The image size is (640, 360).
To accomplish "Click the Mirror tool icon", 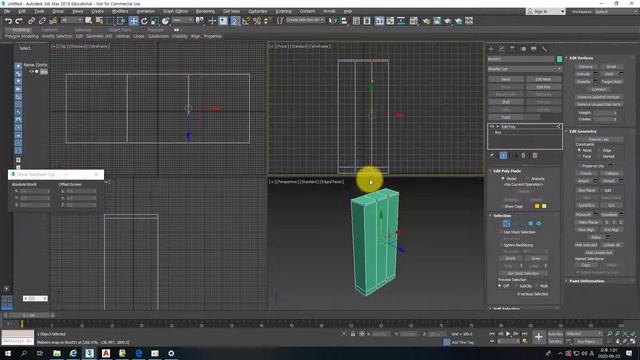I will [333, 21].
